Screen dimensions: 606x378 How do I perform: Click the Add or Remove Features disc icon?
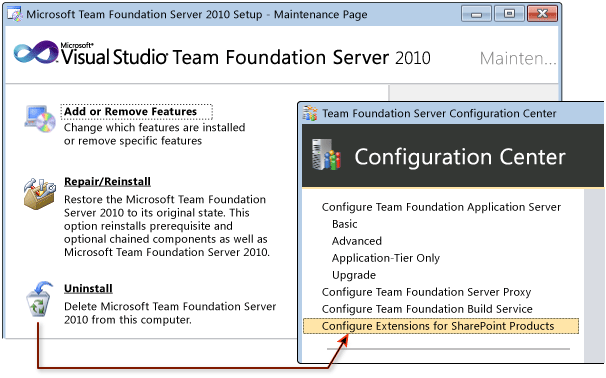40,119
